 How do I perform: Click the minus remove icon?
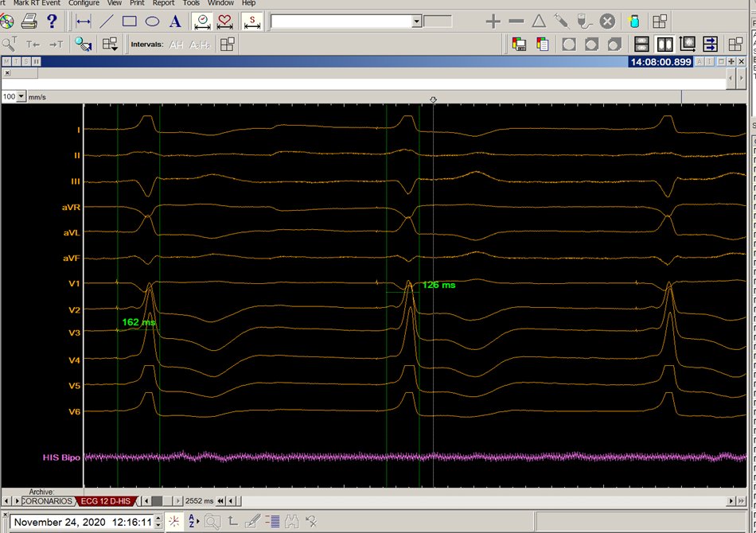pos(516,21)
